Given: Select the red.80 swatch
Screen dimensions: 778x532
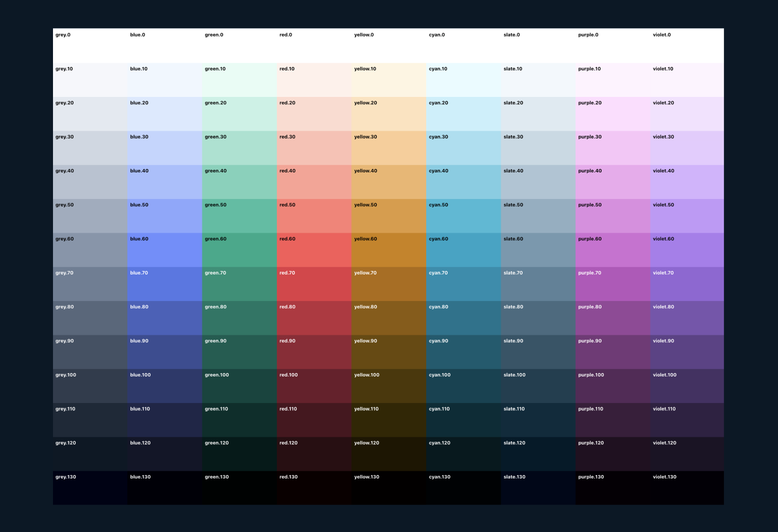Looking at the screenshot, I should pyautogui.click(x=314, y=318).
